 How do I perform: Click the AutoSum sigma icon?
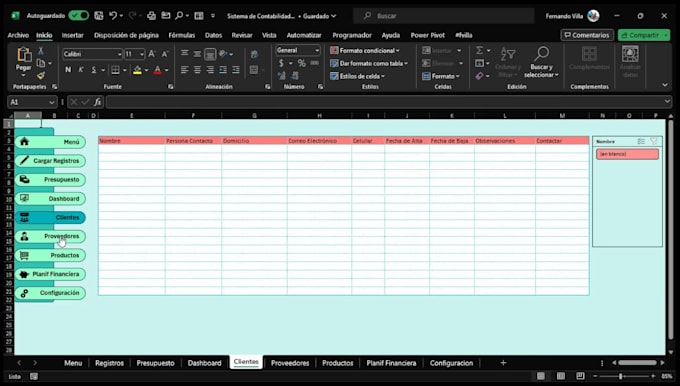480,51
